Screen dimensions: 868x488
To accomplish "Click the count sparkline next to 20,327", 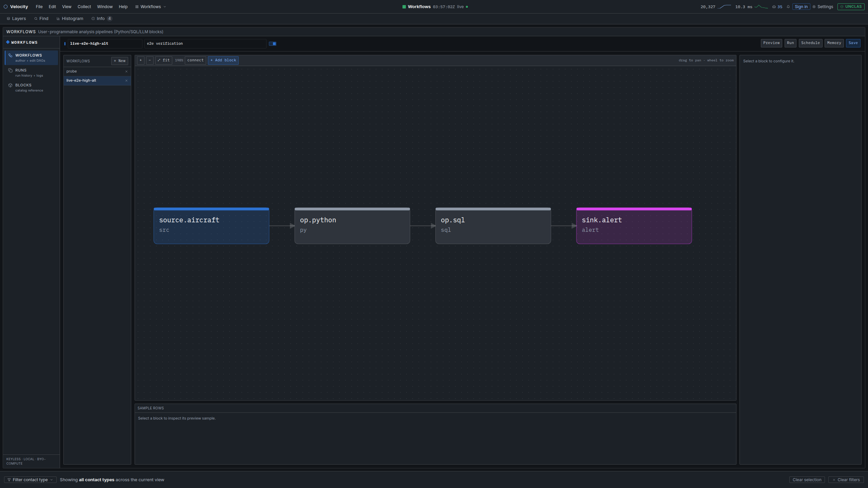I will (724, 7).
